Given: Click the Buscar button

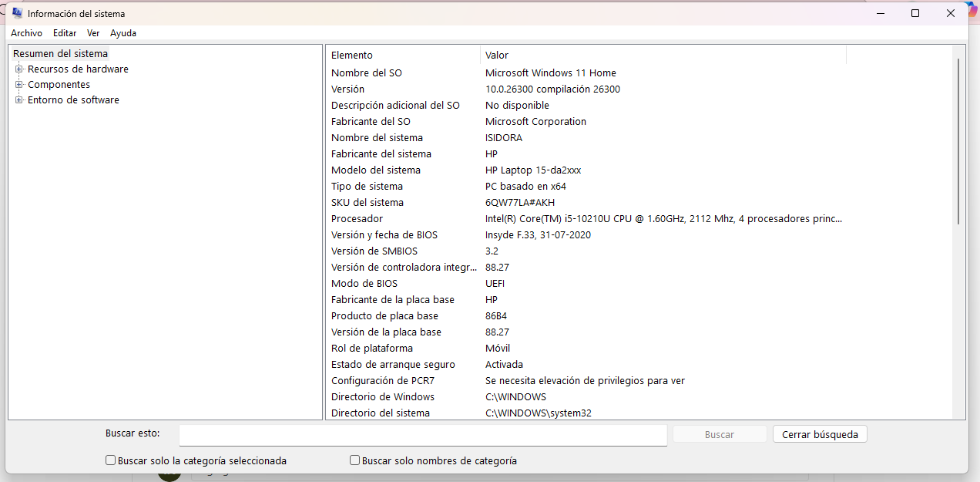Looking at the screenshot, I should tap(720, 434).
